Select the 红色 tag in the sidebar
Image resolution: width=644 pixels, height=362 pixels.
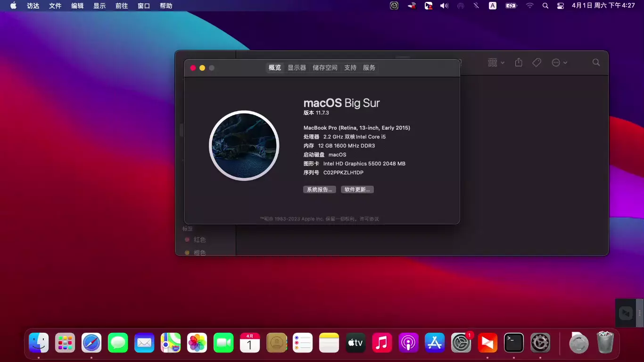point(199,239)
